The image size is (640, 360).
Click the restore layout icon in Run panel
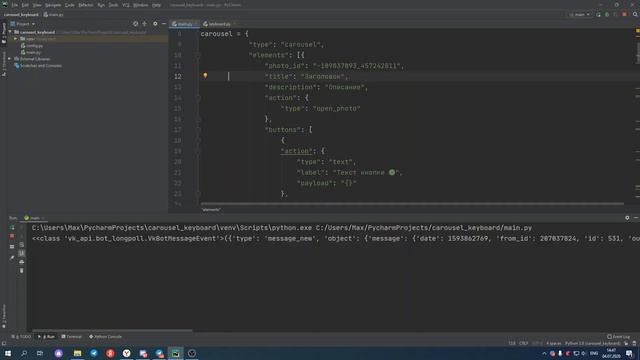[12, 247]
